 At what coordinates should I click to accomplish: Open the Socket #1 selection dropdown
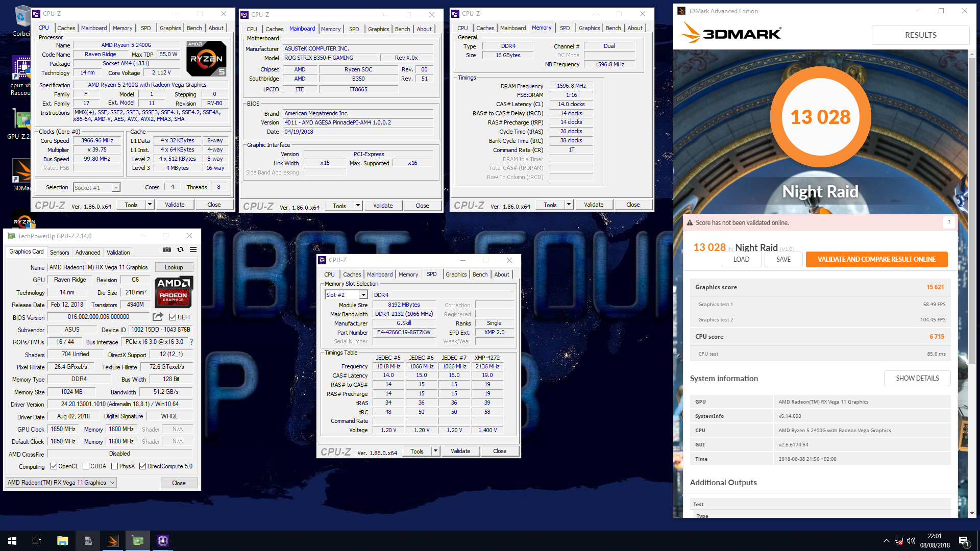(x=97, y=187)
